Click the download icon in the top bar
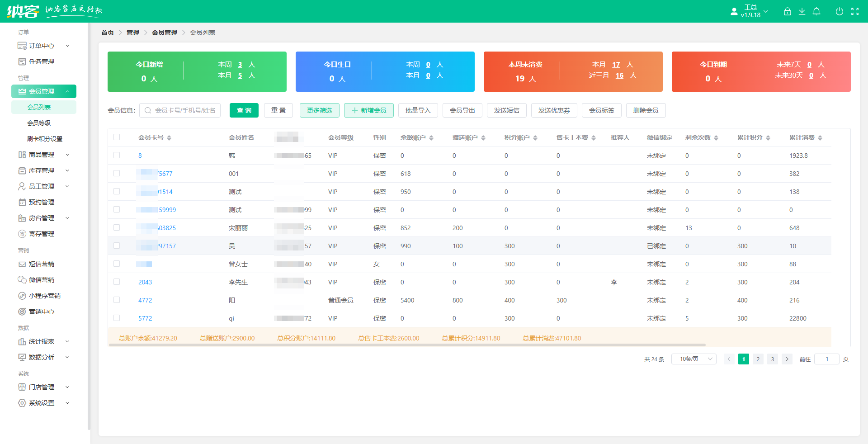Image resolution: width=868 pixels, height=444 pixels. (x=802, y=11)
